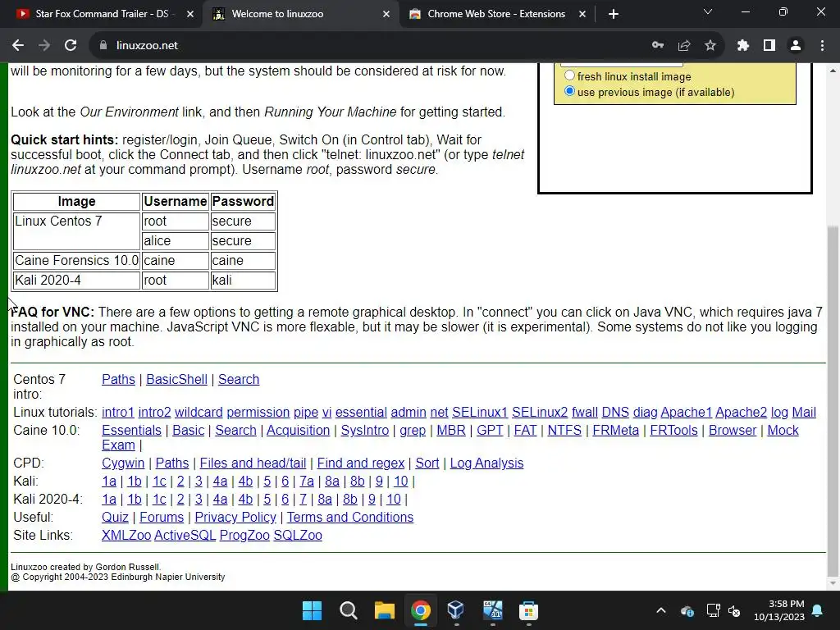840x630 pixels.
Task: Click the page vertical scrollbar thumb
Action: coord(833,402)
